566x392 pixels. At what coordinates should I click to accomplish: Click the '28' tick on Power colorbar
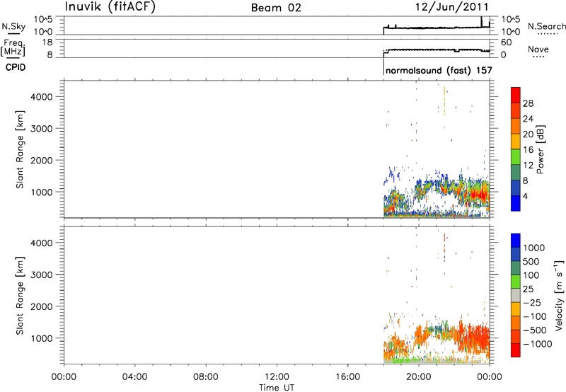pyautogui.click(x=528, y=103)
